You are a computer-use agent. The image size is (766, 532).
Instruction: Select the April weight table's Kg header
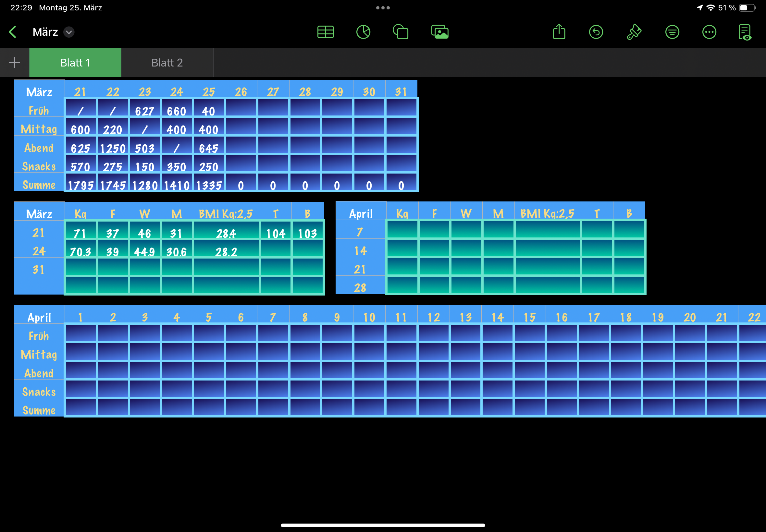point(402,213)
